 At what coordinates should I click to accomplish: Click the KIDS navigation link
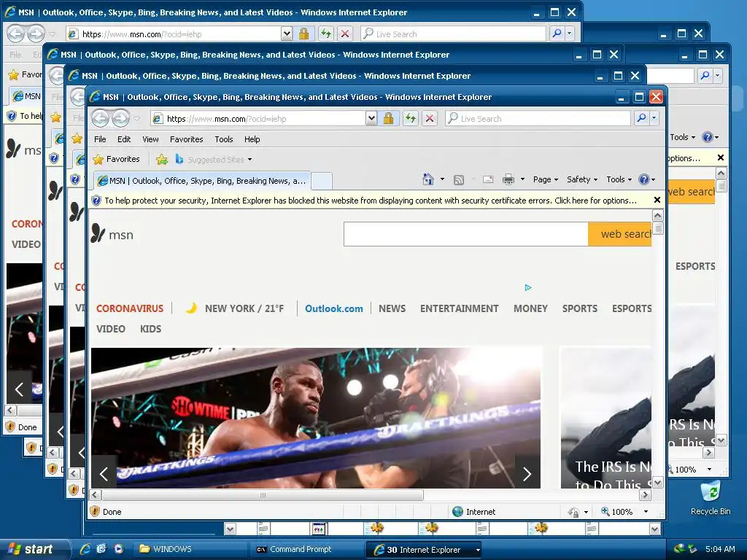pos(150,329)
